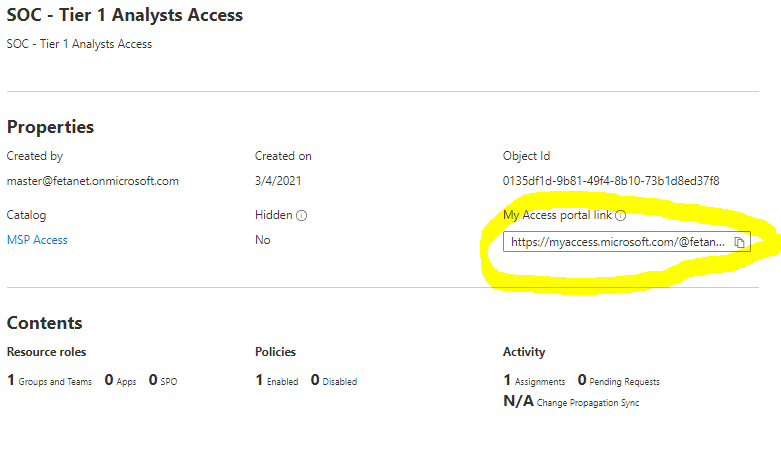Click the myaccess.microsoft.com URL field
Viewport: 781px width, 451px height.
coord(617,242)
